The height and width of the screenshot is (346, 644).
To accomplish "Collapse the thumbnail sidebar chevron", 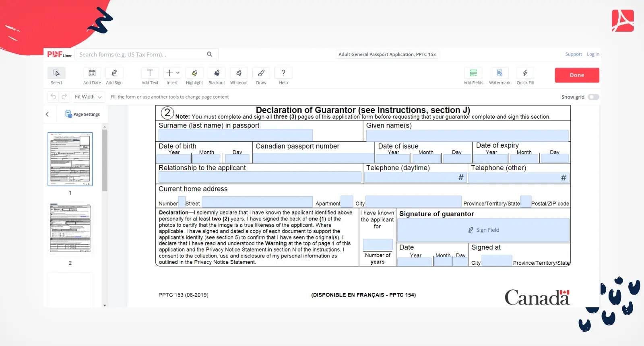I will pyautogui.click(x=47, y=114).
